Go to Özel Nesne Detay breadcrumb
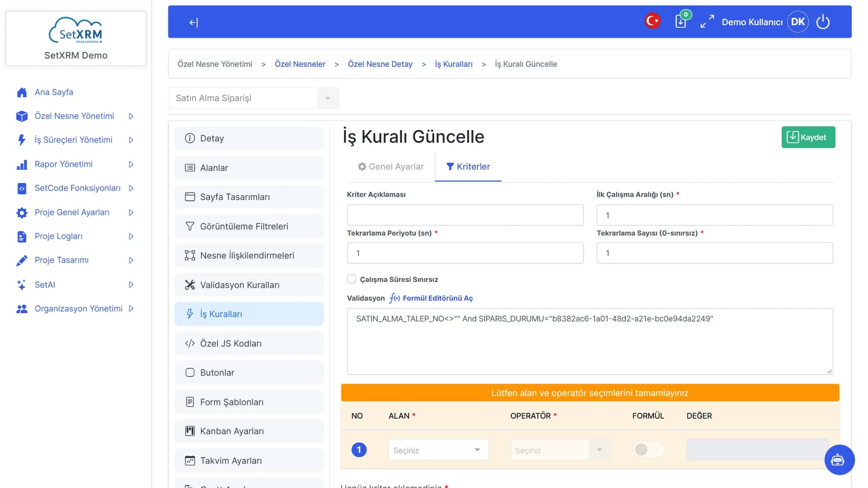 (380, 64)
